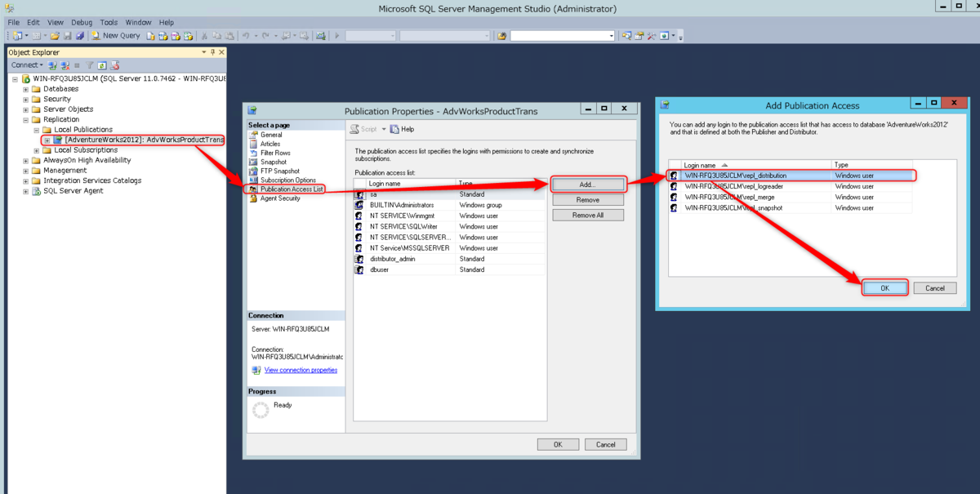This screenshot has height=494, width=980.
Task: Open the Tools menu
Action: (x=109, y=23)
